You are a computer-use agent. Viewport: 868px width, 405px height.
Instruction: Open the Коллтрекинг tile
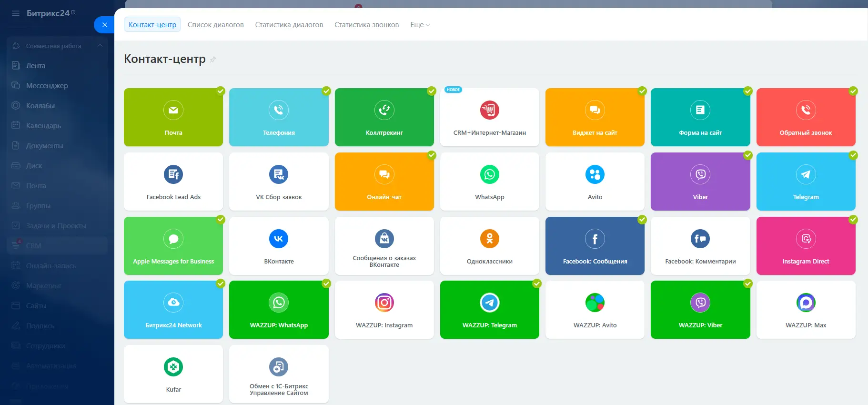(384, 117)
